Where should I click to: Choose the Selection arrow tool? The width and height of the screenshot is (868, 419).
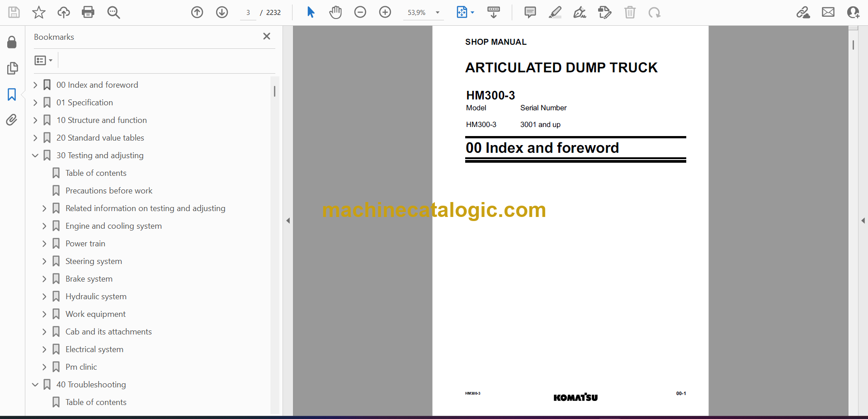[x=311, y=12]
